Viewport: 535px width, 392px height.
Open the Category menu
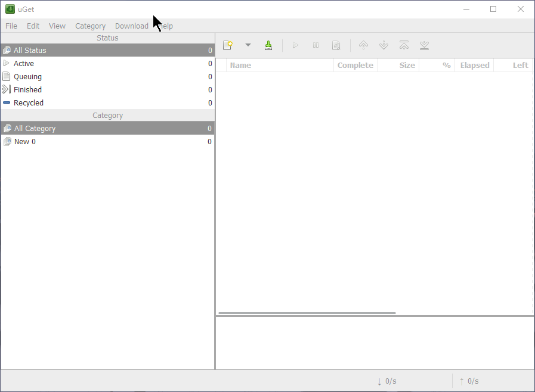coord(90,26)
